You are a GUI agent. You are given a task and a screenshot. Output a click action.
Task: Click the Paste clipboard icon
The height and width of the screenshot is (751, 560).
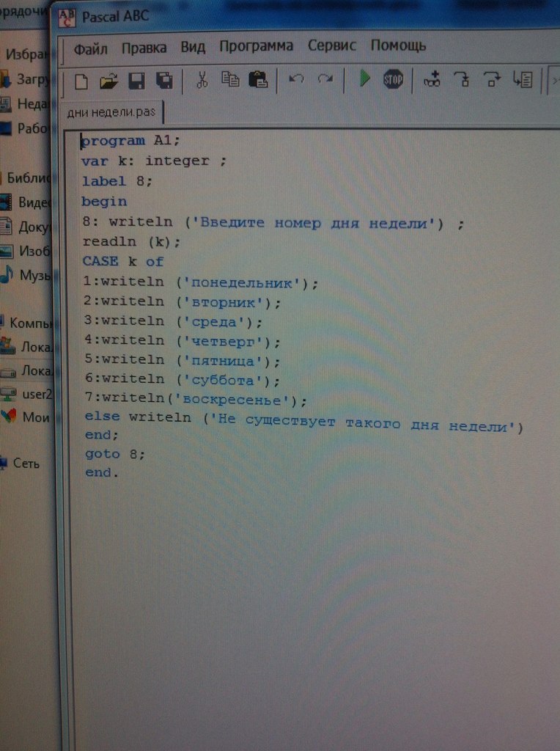(x=258, y=79)
